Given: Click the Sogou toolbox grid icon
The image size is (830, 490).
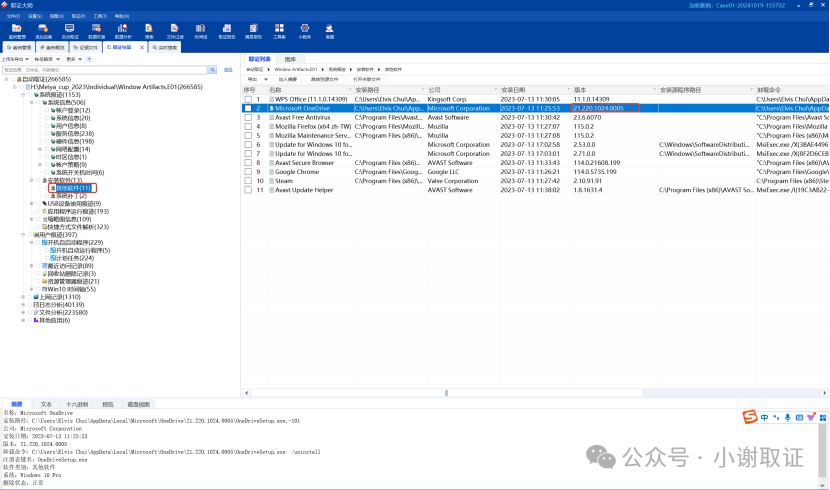Looking at the screenshot, I should click(823, 418).
